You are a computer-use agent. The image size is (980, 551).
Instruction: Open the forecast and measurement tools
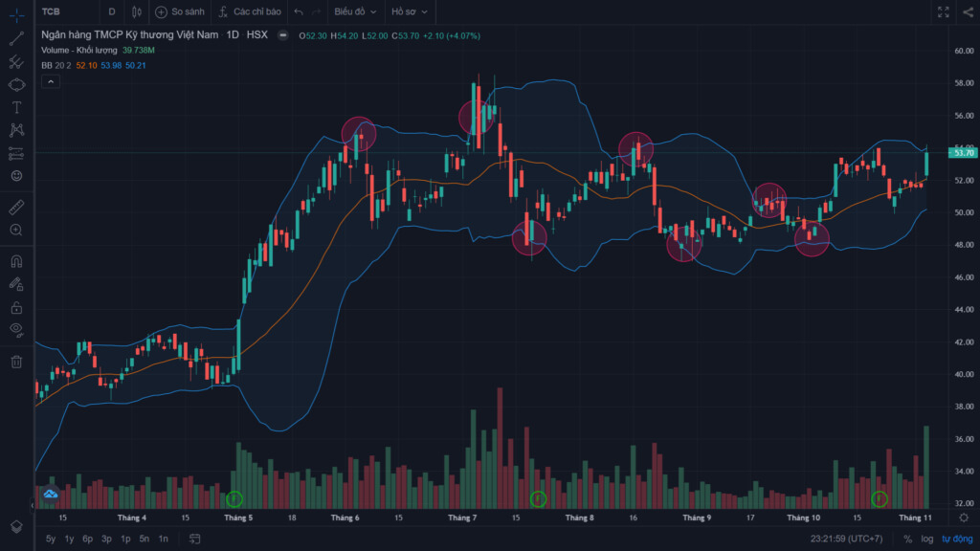coord(17,153)
